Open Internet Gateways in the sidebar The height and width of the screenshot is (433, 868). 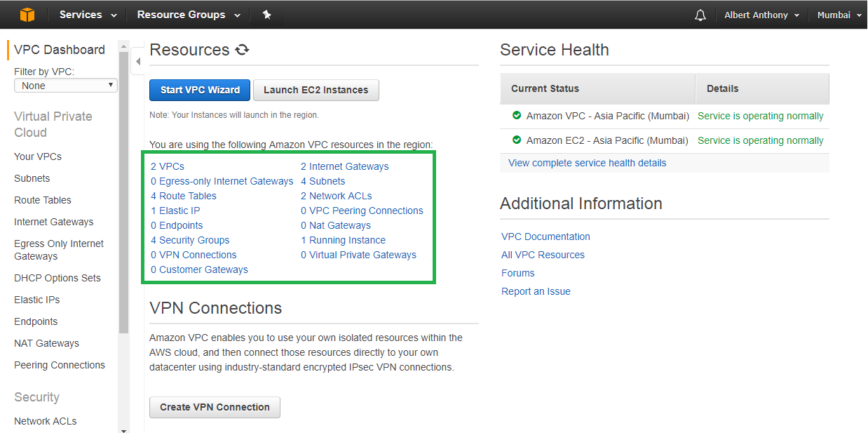pyautogui.click(x=54, y=222)
